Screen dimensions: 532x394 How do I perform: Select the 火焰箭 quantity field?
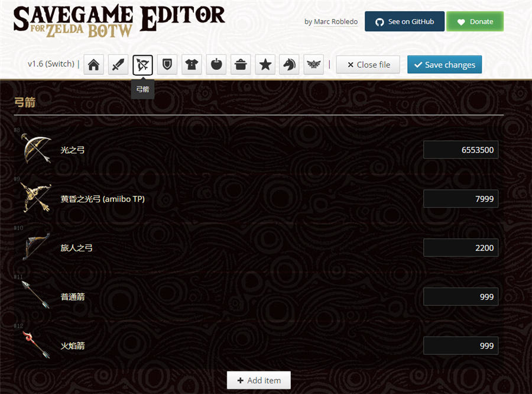pos(460,346)
